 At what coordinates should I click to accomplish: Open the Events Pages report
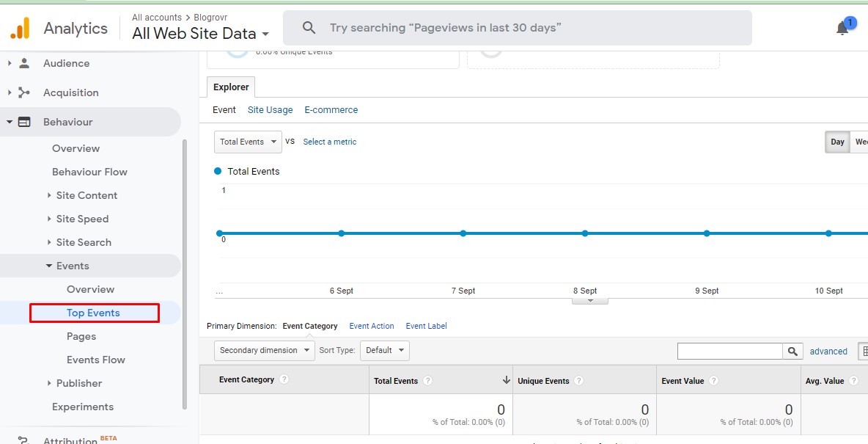[x=81, y=336]
